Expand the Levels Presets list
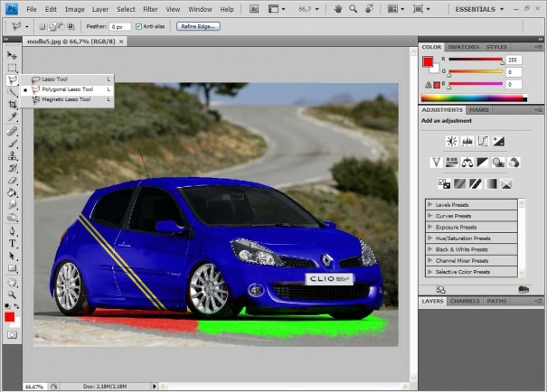 471,204
